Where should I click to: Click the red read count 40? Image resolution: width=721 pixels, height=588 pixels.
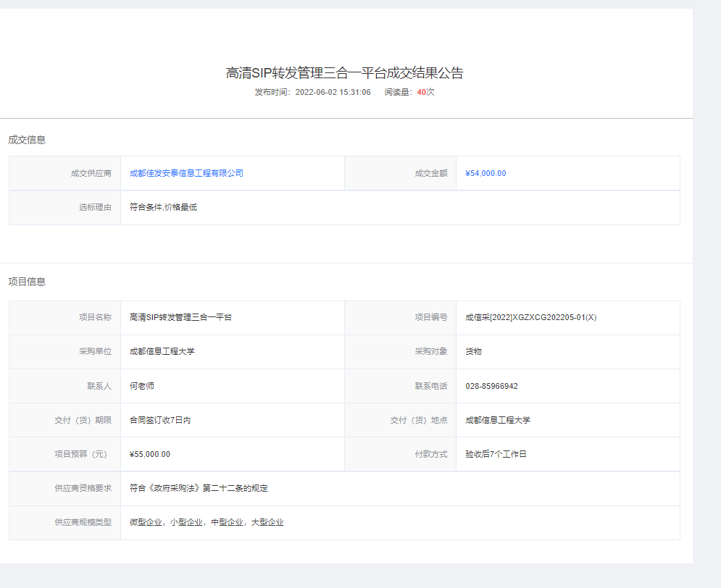coord(421,92)
